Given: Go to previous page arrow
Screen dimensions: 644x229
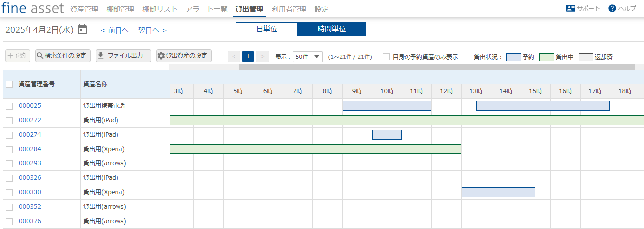Looking at the screenshot, I should coord(234,56).
